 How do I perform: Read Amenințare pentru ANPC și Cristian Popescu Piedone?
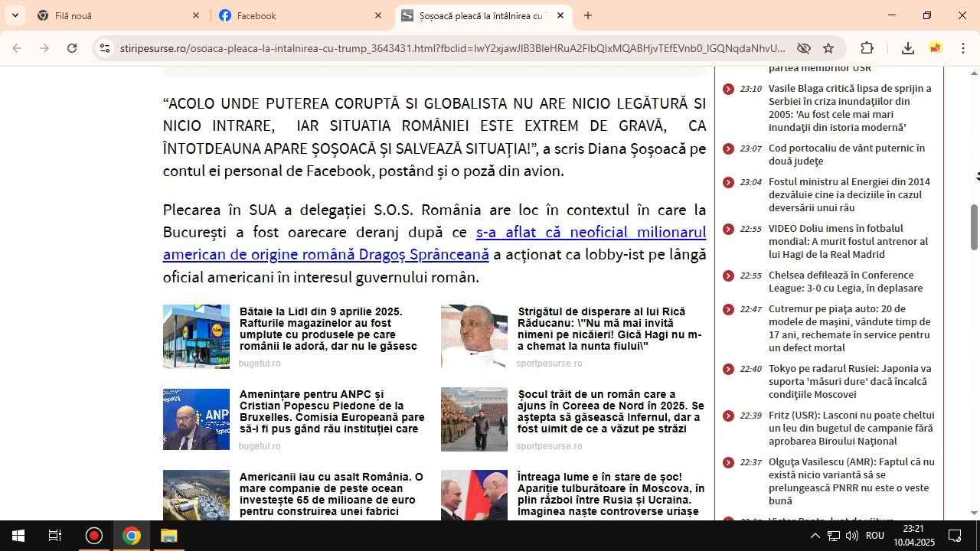coord(332,412)
